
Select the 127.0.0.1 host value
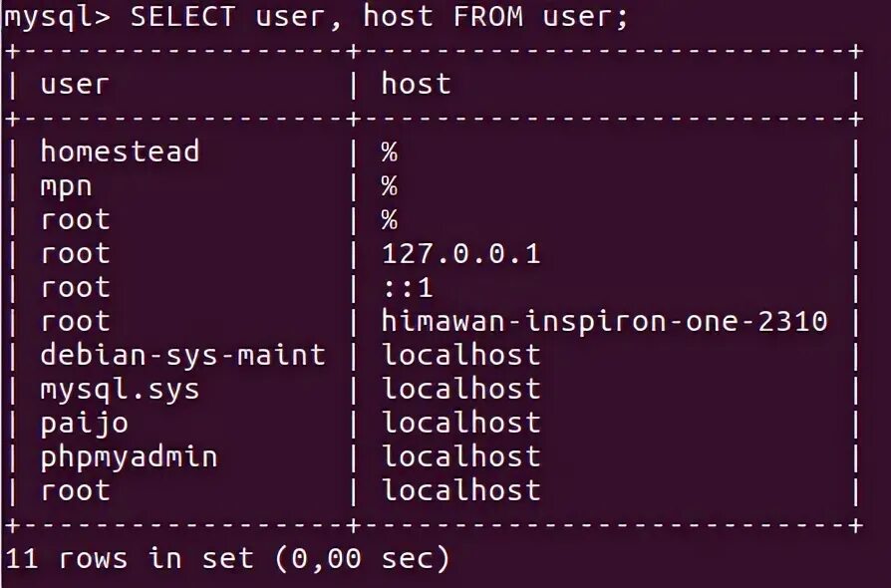pyautogui.click(x=460, y=253)
